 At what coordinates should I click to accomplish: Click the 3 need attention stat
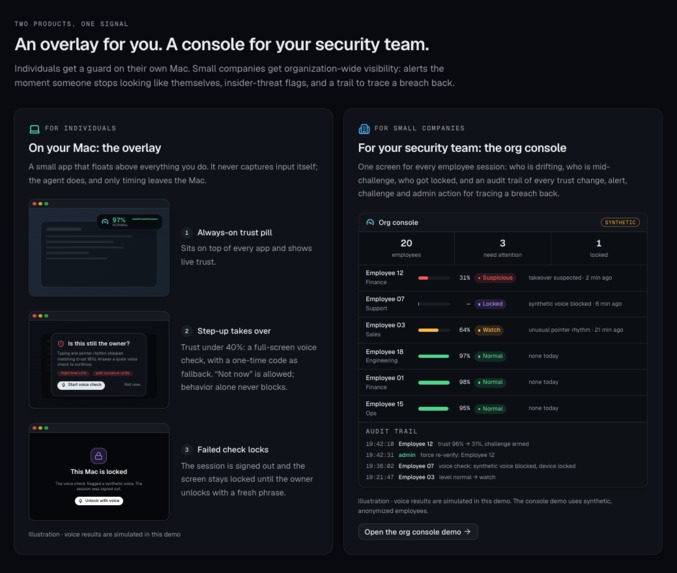point(503,248)
